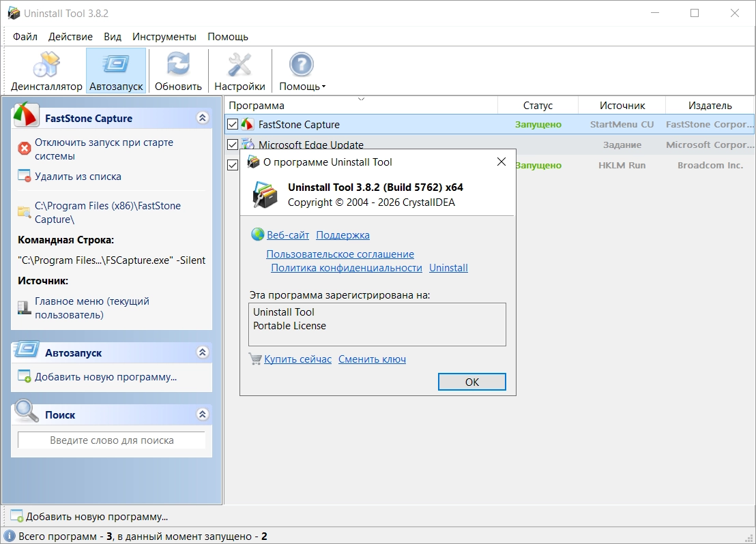Click Главное меню (текущий пользователь) source link
Screen dimensions: 756x544
point(92,308)
